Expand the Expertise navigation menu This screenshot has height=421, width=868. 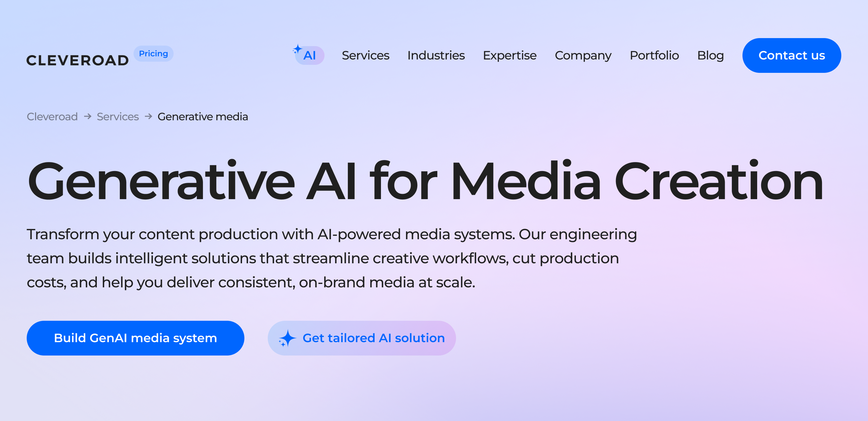click(x=509, y=55)
